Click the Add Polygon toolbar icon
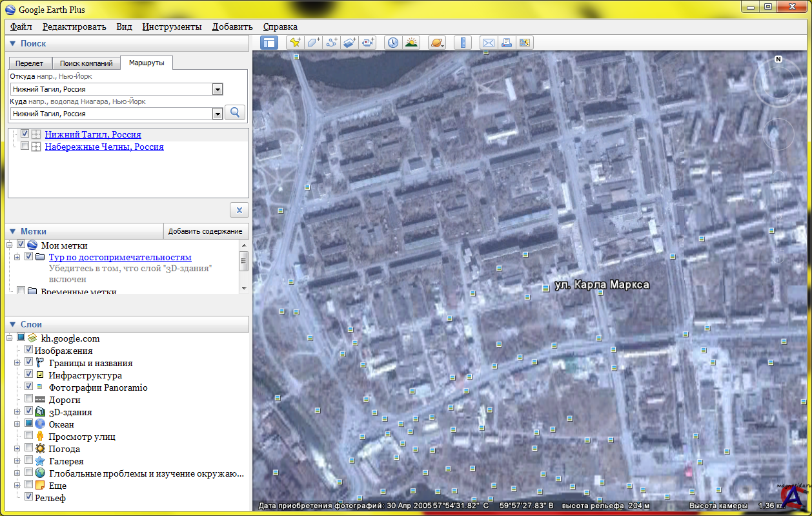812x516 pixels. (x=313, y=43)
